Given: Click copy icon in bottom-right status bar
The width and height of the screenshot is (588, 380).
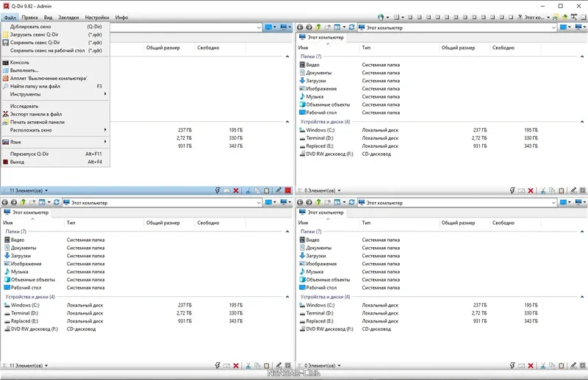Looking at the screenshot, I should click(x=553, y=365).
